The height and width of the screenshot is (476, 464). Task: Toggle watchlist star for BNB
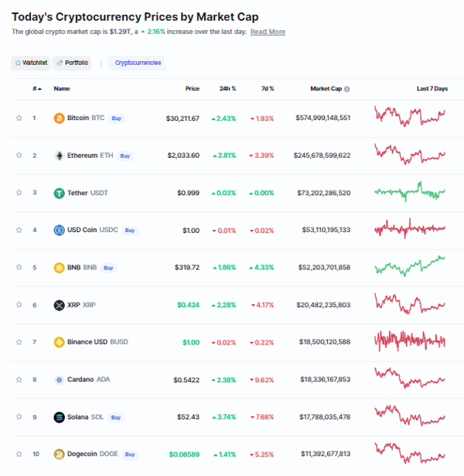19,267
